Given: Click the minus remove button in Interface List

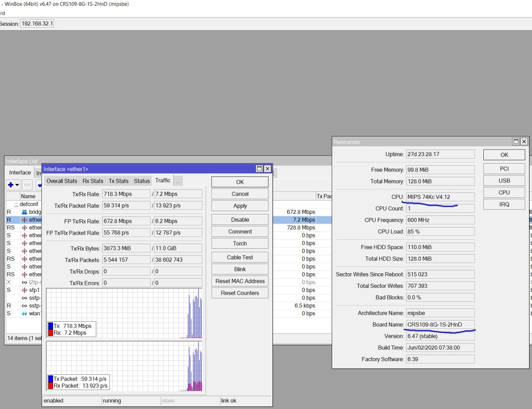Looking at the screenshot, I should pyautogui.click(x=27, y=185).
